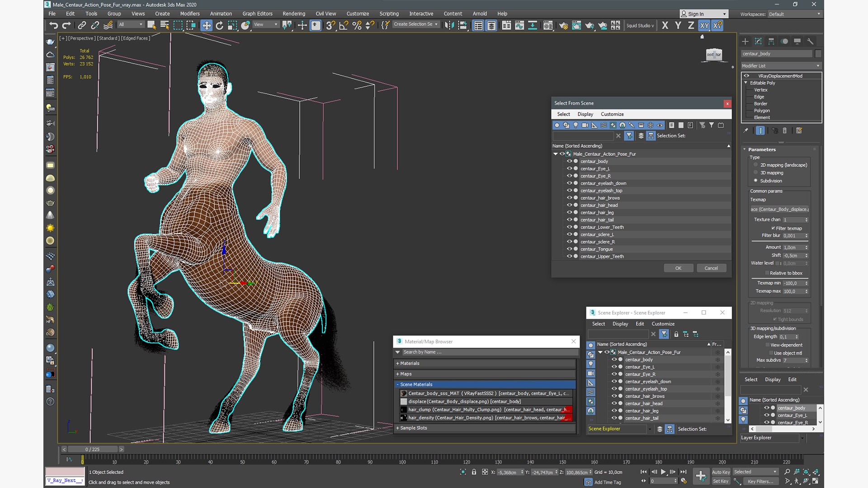Select the 2D mapping (landscape) radio
This screenshot has width=868, height=488.
click(755, 165)
